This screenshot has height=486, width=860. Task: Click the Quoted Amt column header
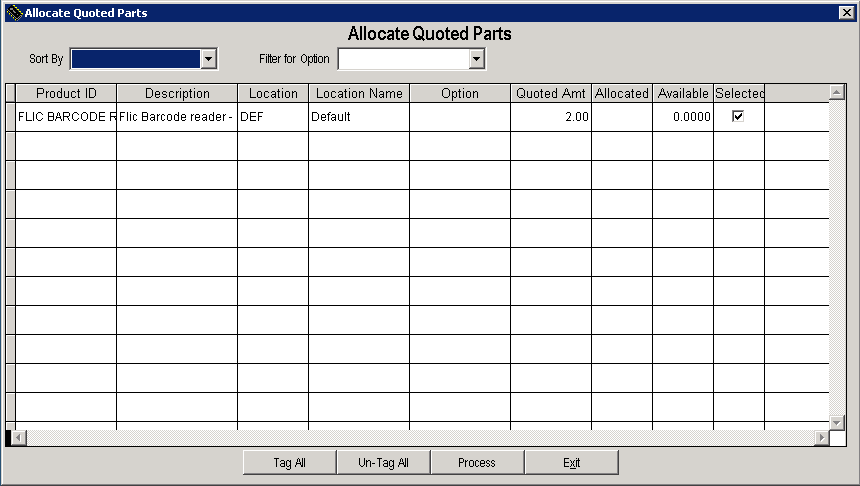pos(550,93)
